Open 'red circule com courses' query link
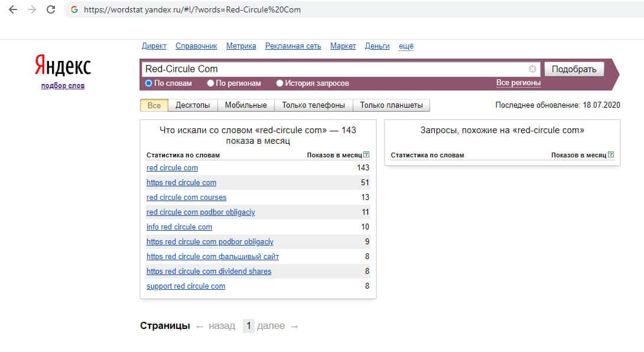The image size is (644, 352). pos(186,197)
